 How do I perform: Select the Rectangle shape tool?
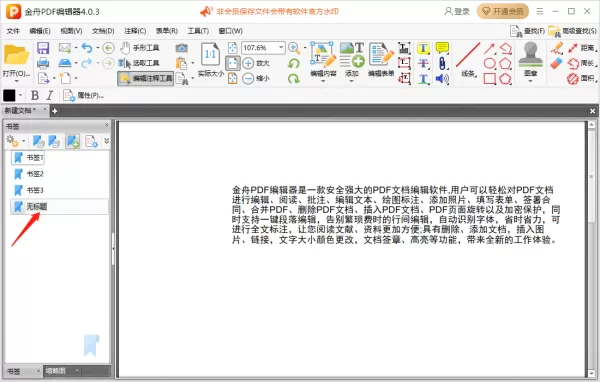(489, 78)
